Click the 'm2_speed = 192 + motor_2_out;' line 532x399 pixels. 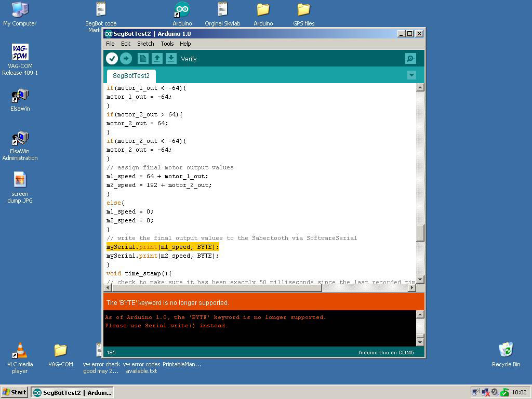pyautogui.click(x=159, y=185)
